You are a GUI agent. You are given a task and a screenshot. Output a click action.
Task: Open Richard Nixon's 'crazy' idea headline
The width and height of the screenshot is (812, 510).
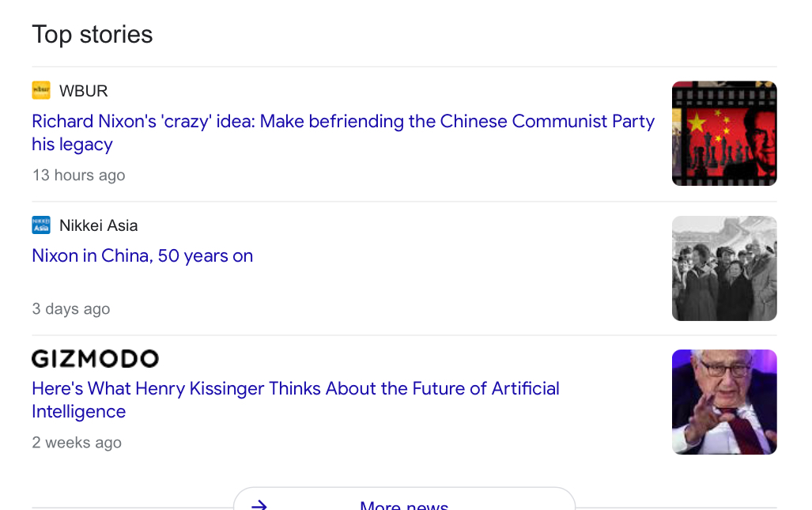[x=343, y=133]
